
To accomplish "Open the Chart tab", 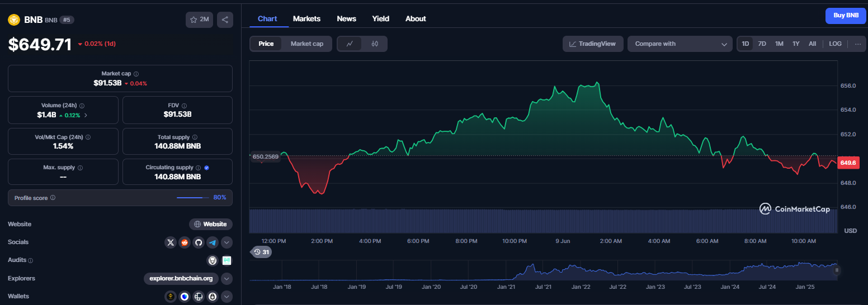I will click(267, 18).
